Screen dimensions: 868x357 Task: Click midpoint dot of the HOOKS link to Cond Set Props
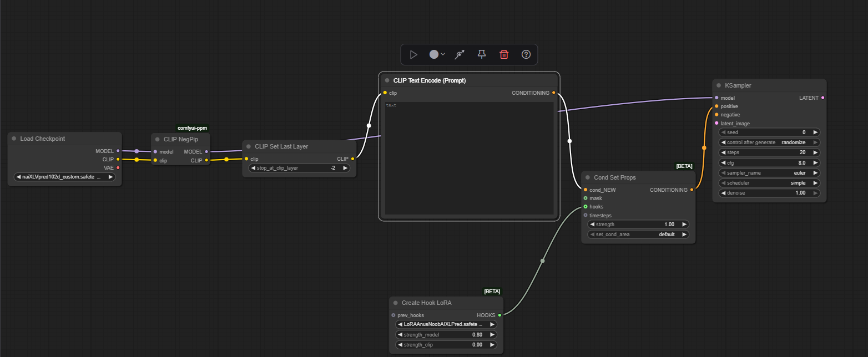(x=542, y=261)
